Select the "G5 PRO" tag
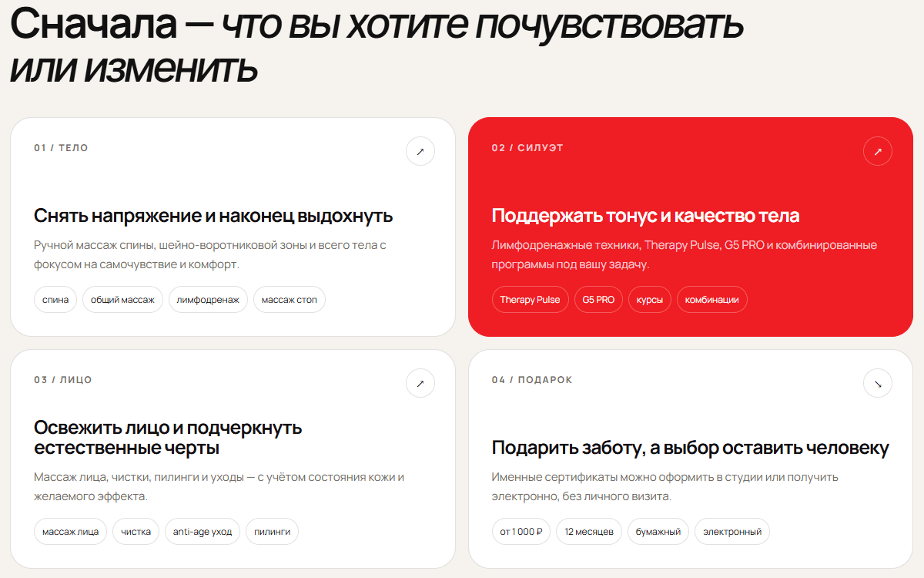Image resolution: width=924 pixels, height=578 pixels. pyautogui.click(x=598, y=300)
